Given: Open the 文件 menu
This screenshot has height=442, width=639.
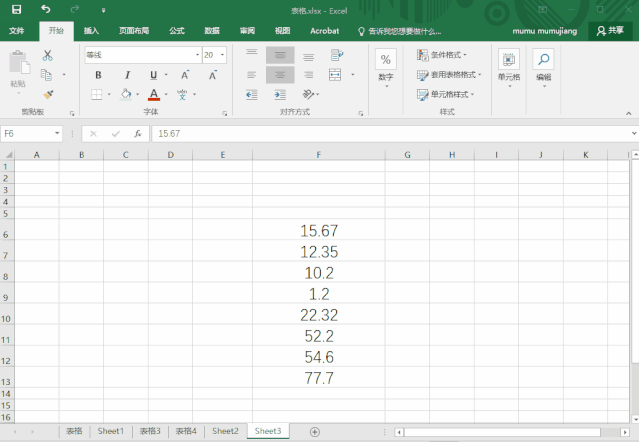Looking at the screenshot, I should (x=16, y=31).
